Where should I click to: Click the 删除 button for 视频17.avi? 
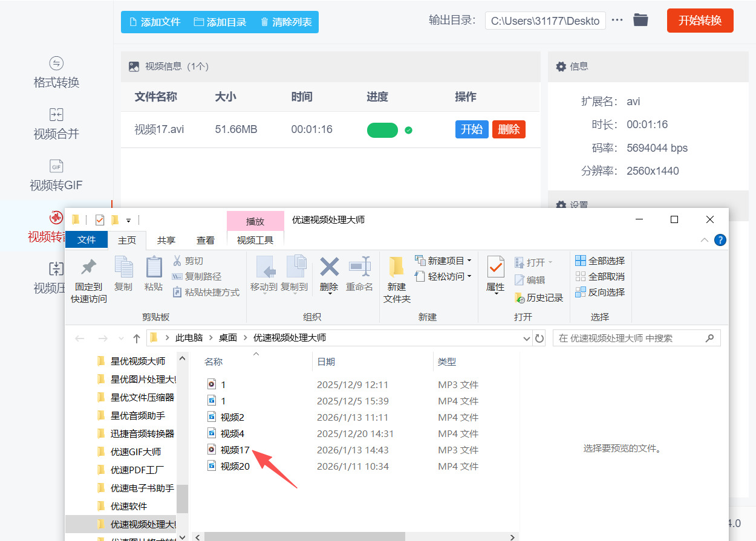pos(509,129)
